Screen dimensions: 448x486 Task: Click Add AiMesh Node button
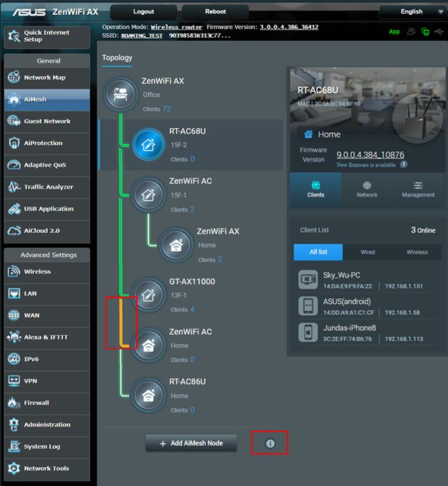tap(191, 443)
